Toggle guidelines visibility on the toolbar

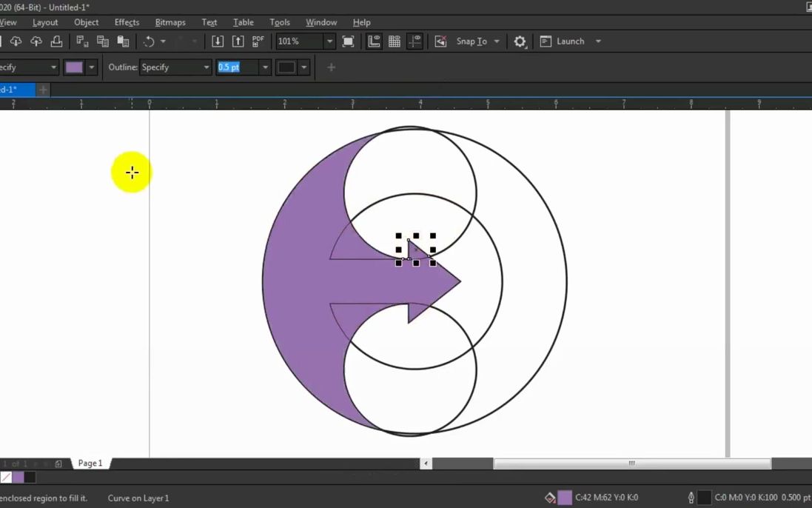(415, 41)
